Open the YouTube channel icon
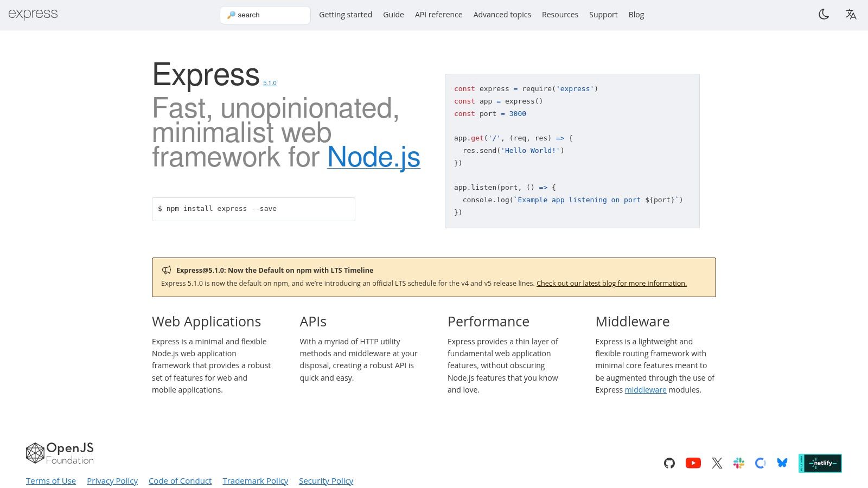 [693, 463]
